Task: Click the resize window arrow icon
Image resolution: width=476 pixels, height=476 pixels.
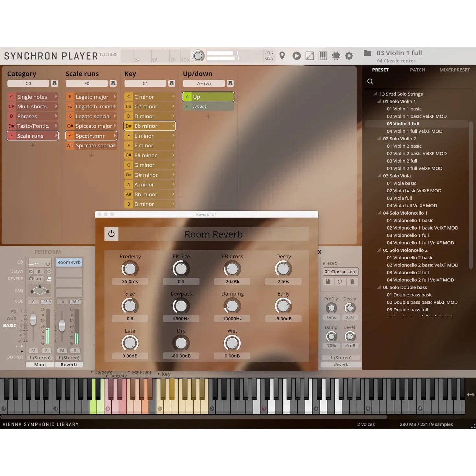Action: [310, 56]
